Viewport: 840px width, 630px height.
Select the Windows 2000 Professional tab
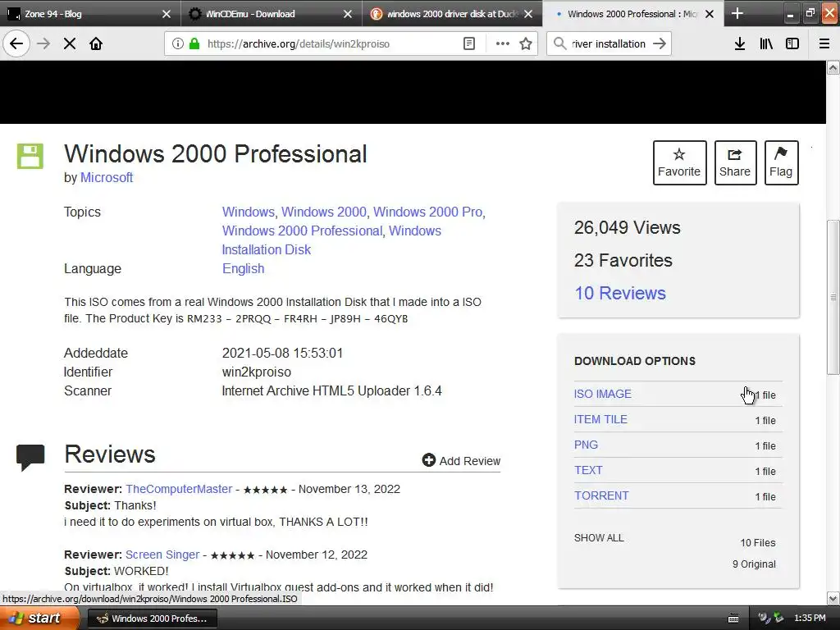coord(632,13)
